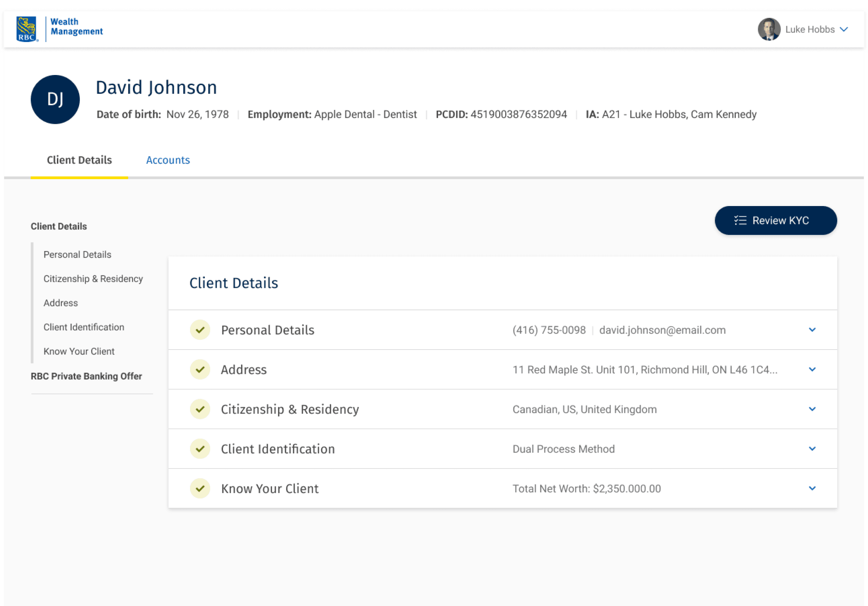Open the Luke Hobbs user dropdown arrow
The image size is (868, 606).
coord(844,30)
